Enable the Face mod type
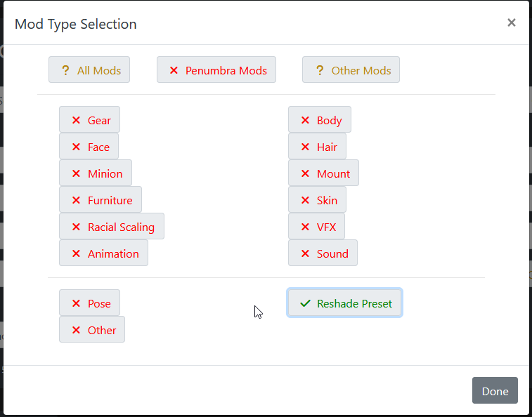The image size is (532, 417). [x=89, y=147]
